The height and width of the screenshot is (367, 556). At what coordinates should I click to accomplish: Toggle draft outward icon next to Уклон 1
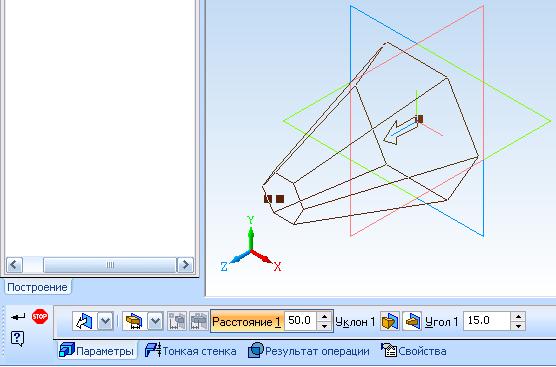point(390,321)
